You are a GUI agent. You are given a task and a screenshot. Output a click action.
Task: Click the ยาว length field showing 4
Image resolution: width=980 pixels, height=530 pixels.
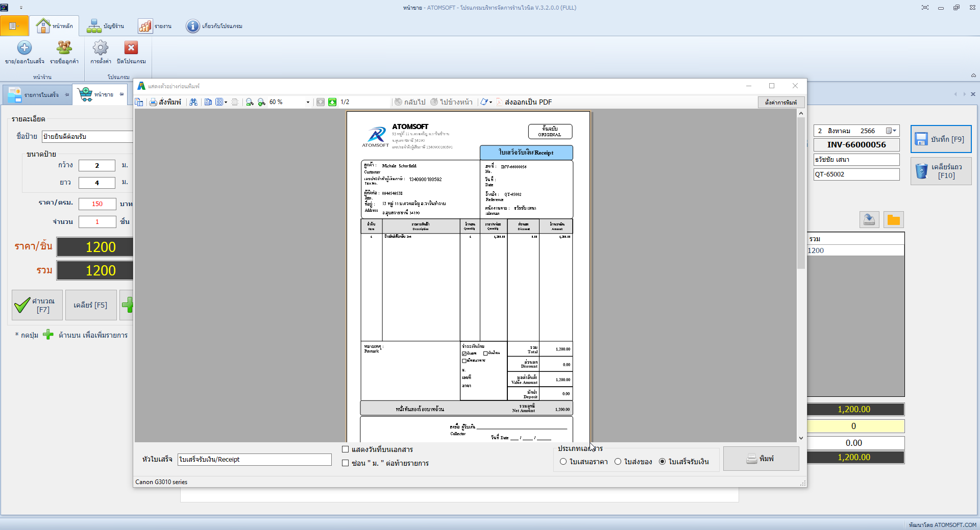[x=97, y=183]
